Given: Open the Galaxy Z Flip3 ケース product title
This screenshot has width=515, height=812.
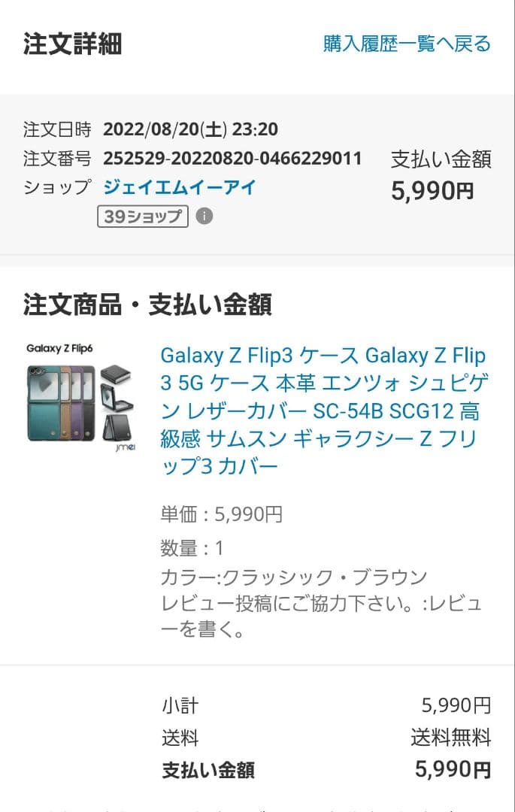Looking at the screenshot, I should [323, 411].
